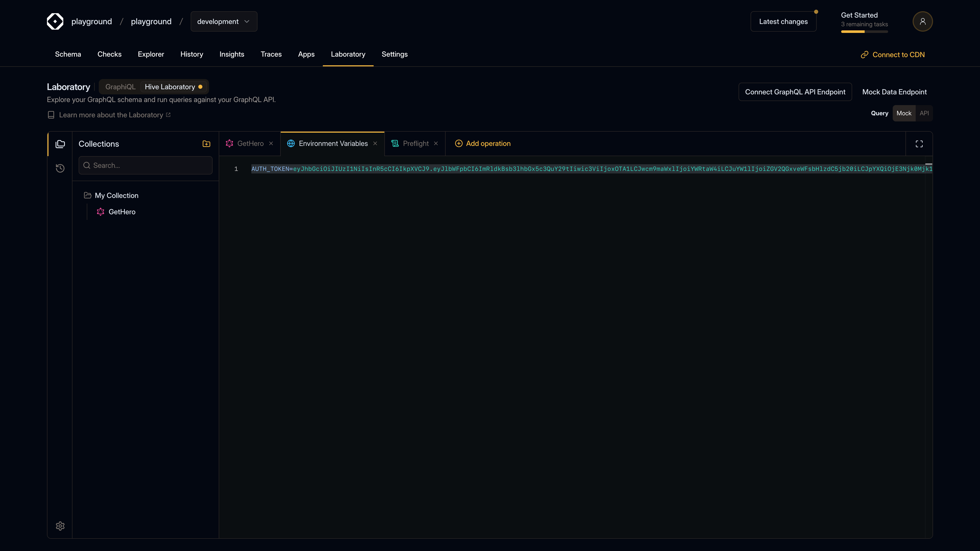The width and height of the screenshot is (980, 551).
Task: Open the history sidebar panel icon
Action: [60, 168]
